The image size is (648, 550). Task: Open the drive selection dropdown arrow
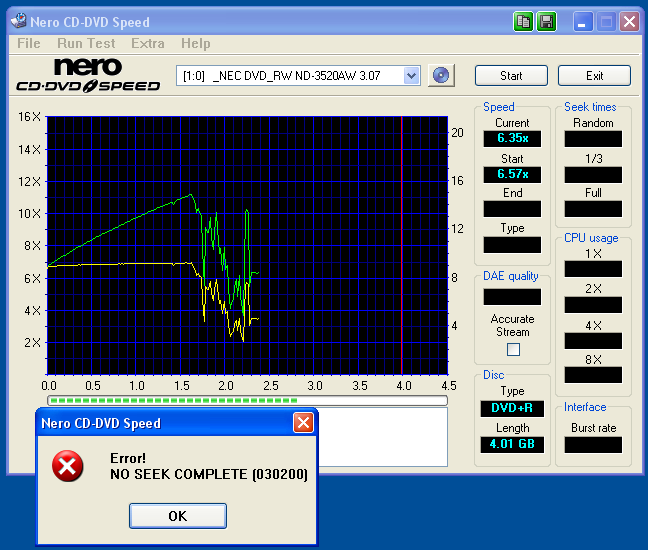pos(411,76)
